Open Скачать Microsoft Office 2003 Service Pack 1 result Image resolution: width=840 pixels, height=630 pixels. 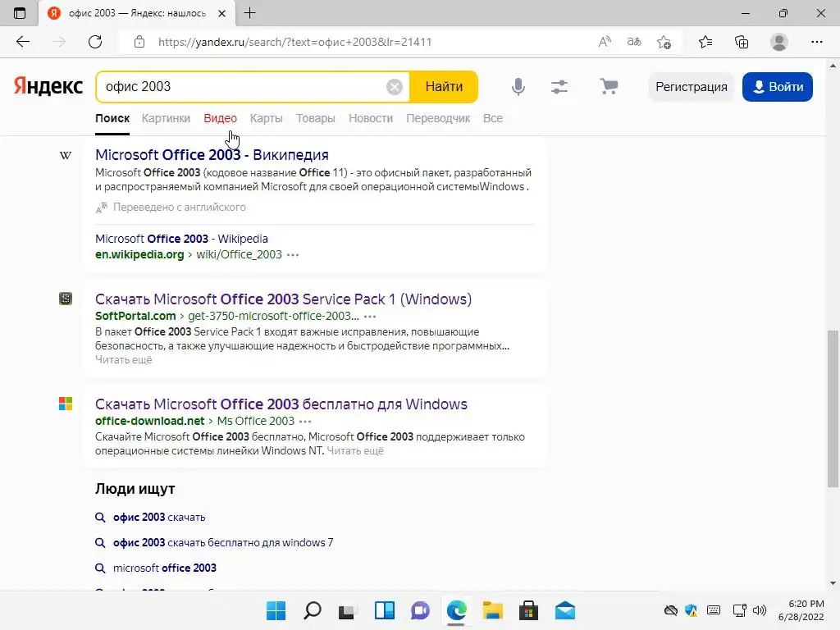click(283, 299)
